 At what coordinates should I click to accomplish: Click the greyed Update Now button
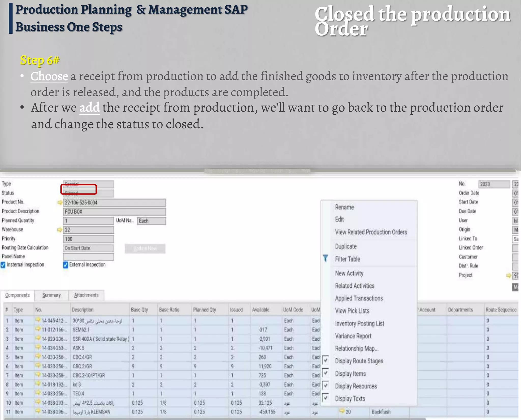click(145, 248)
